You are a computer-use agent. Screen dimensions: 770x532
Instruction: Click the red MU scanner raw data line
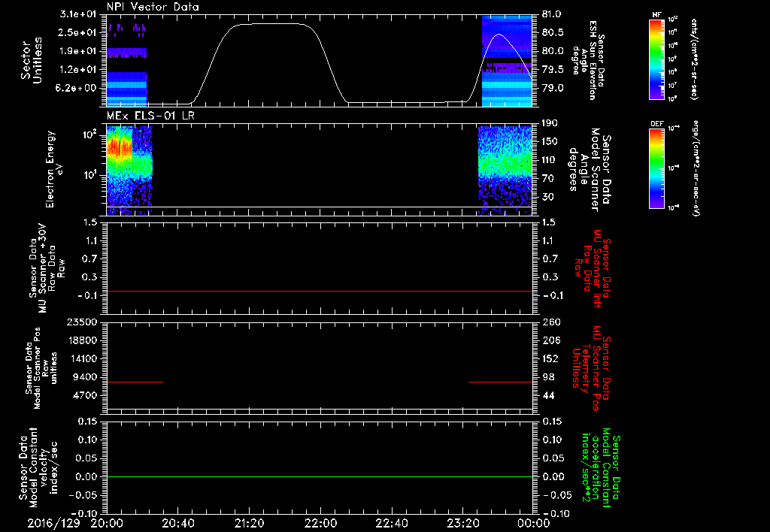pos(319,291)
